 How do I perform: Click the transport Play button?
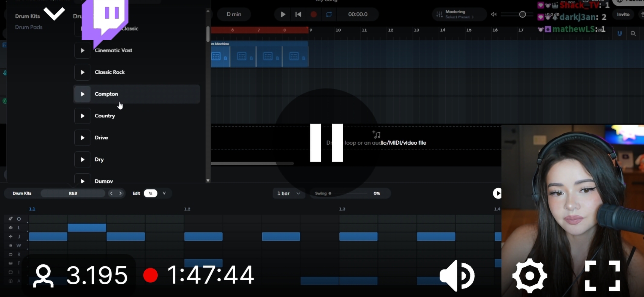pyautogui.click(x=283, y=14)
